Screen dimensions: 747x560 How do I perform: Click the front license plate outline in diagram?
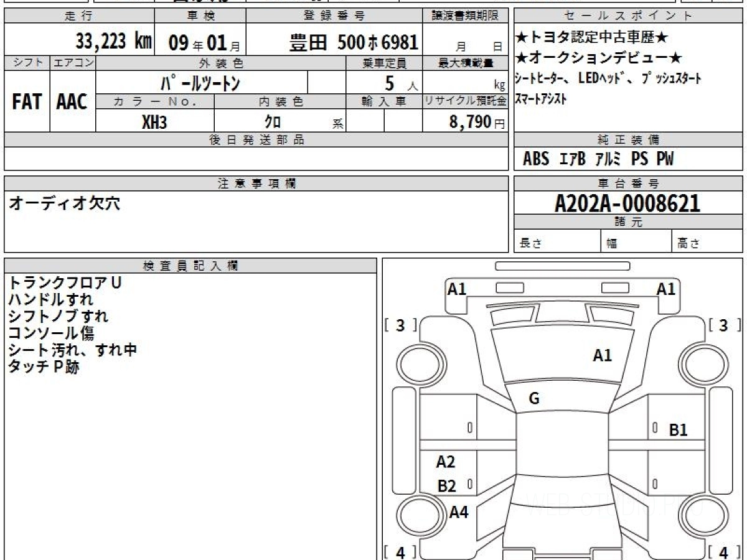tap(562, 266)
